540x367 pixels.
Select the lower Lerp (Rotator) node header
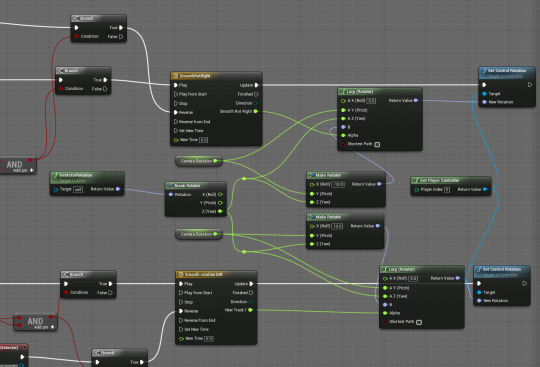point(422,269)
